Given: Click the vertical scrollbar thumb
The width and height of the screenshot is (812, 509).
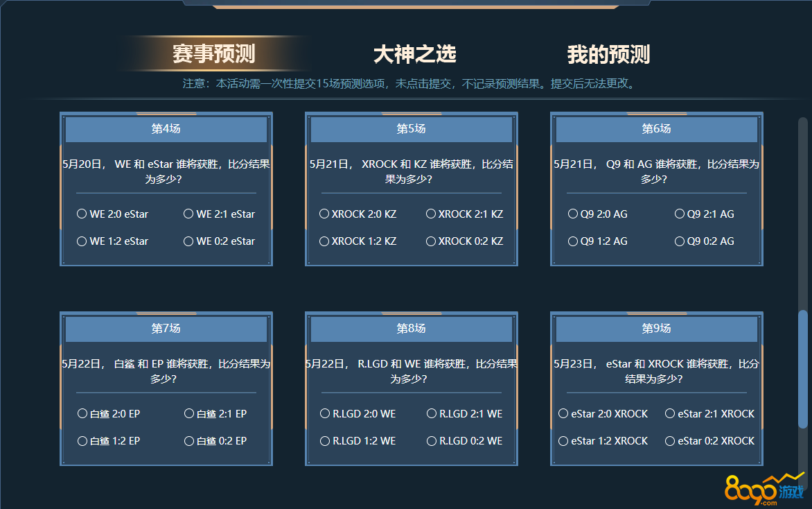Looking at the screenshot, I should point(803,368).
